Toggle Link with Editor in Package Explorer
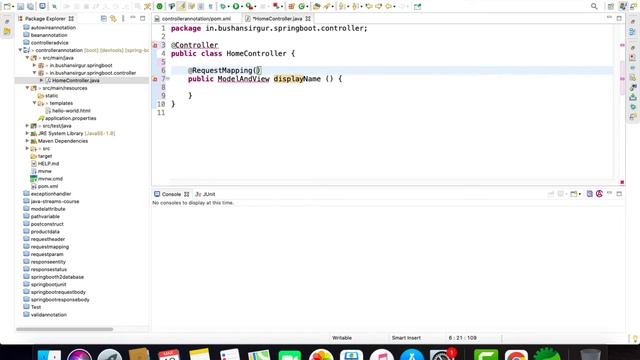The height and width of the screenshot is (360, 640). [113, 18]
